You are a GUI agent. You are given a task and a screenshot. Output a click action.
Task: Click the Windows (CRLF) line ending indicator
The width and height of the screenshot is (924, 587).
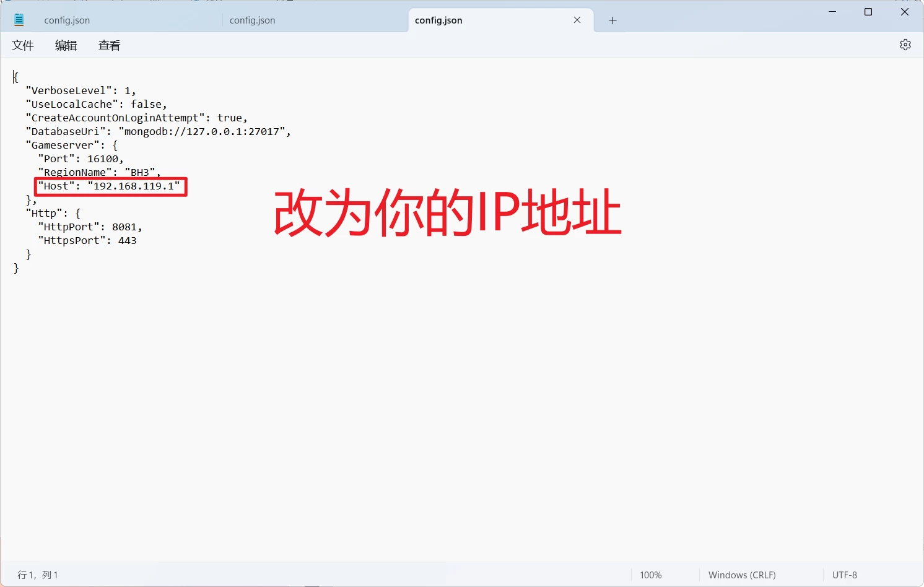(x=741, y=575)
